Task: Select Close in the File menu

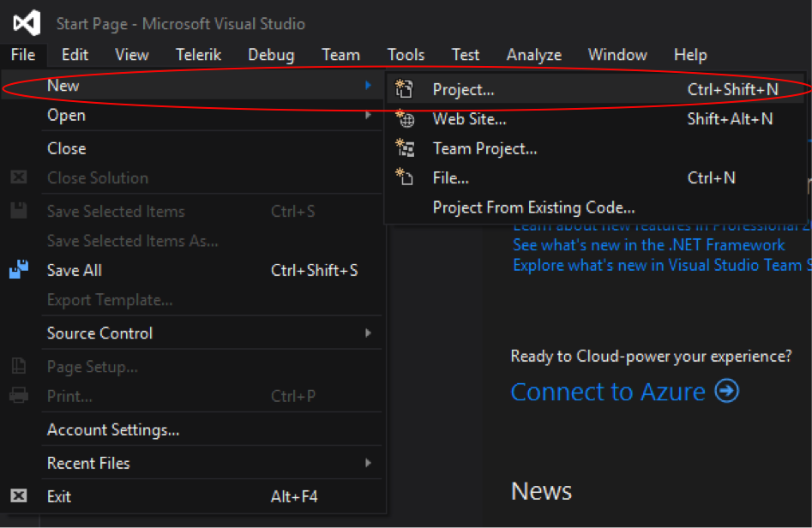Action: [66, 148]
